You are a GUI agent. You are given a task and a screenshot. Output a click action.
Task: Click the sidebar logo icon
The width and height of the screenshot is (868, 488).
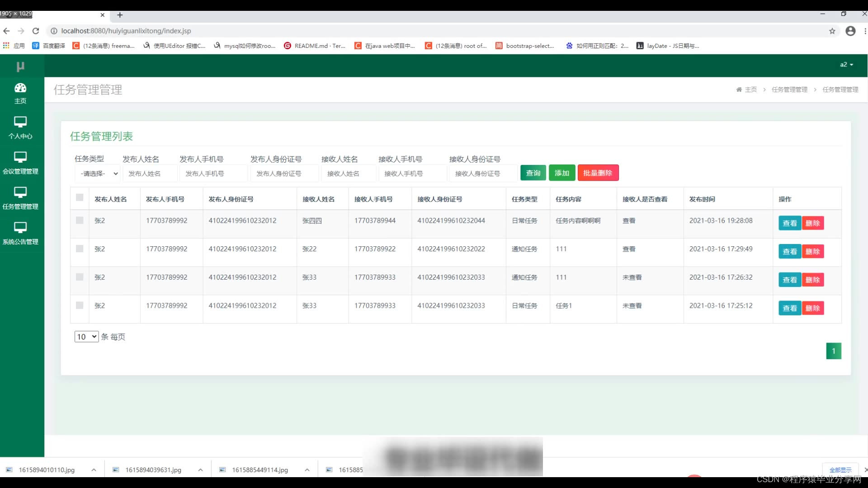tap(20, 66)
